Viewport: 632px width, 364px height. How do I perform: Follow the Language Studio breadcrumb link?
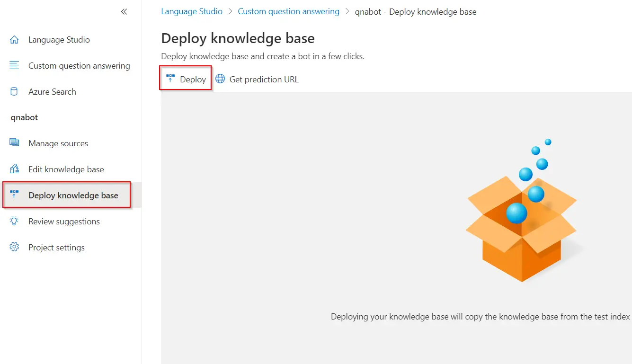tap(192, 11)
